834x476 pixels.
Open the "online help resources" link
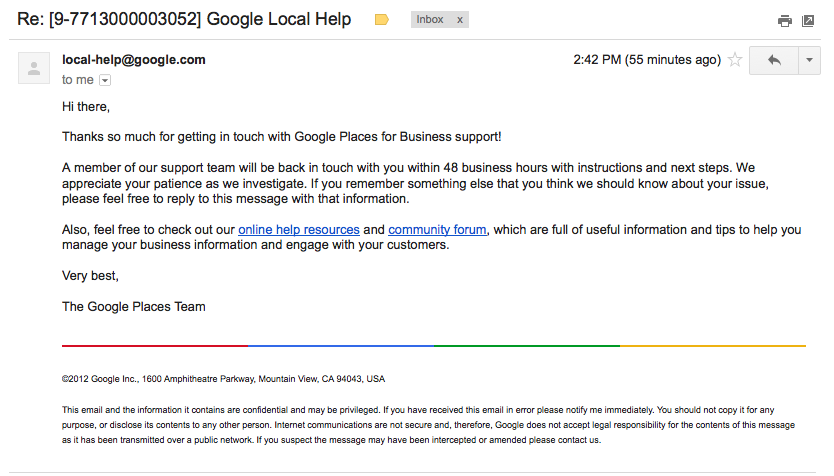[x=298, y=230]
